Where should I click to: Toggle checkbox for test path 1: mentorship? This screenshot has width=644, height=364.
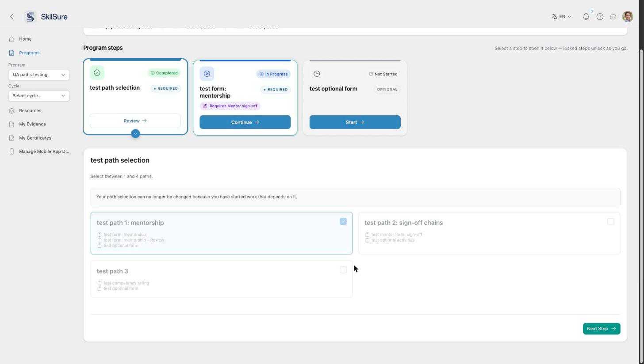343,221
